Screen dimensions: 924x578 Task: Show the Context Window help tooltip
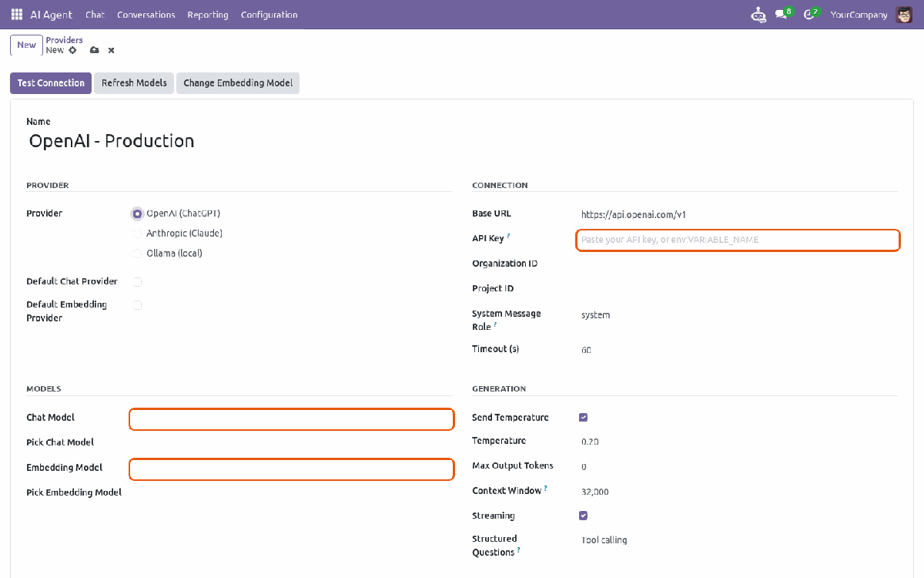pos(546,488)
